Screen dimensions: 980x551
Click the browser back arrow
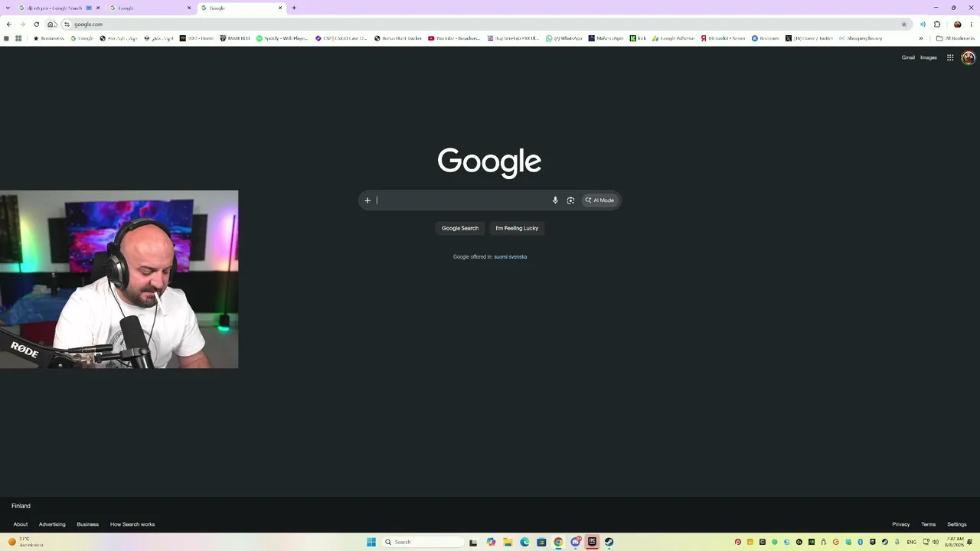pos(8,24)
